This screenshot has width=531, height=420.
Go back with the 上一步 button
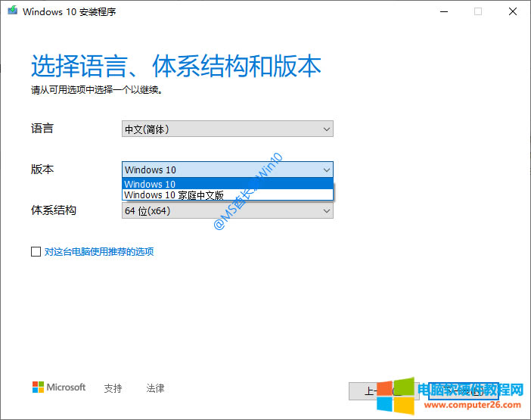[x=384, y=391]
